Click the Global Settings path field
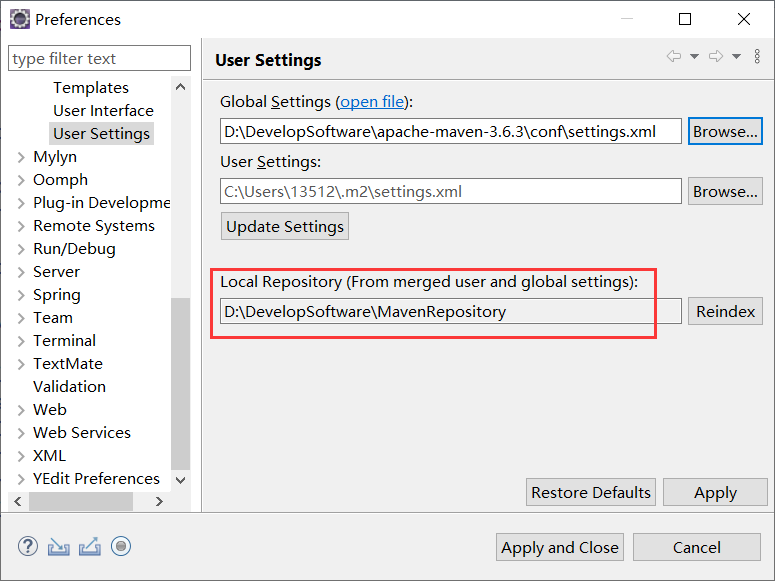The width and height of the screenshot is (775, 581). 451,131
